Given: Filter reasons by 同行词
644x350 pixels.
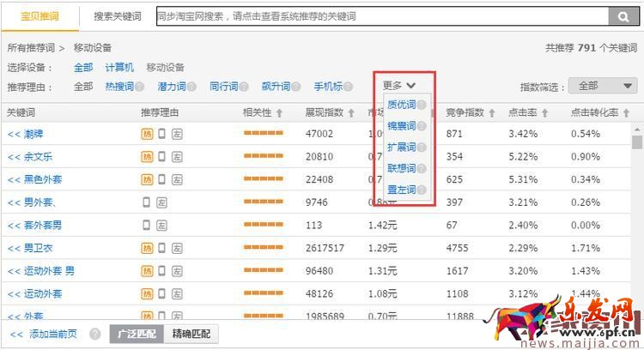Looking at the screenshot, I should [x=224, y=87].
